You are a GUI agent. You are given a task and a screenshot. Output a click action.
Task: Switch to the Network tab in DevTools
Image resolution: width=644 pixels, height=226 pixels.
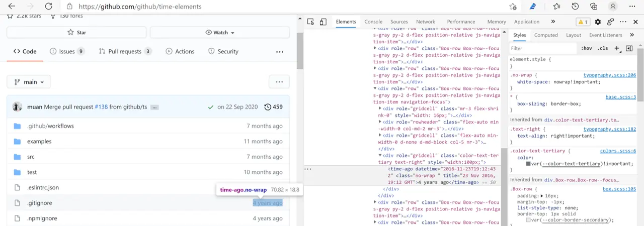(425, 22)
